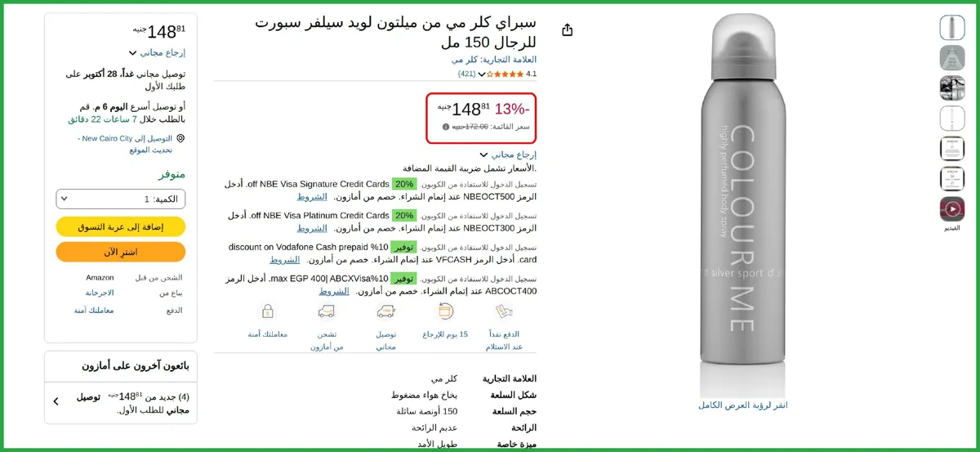Click متوفر availability text
Viewport: 980px width, 452px height.
[x=171, y=174]
